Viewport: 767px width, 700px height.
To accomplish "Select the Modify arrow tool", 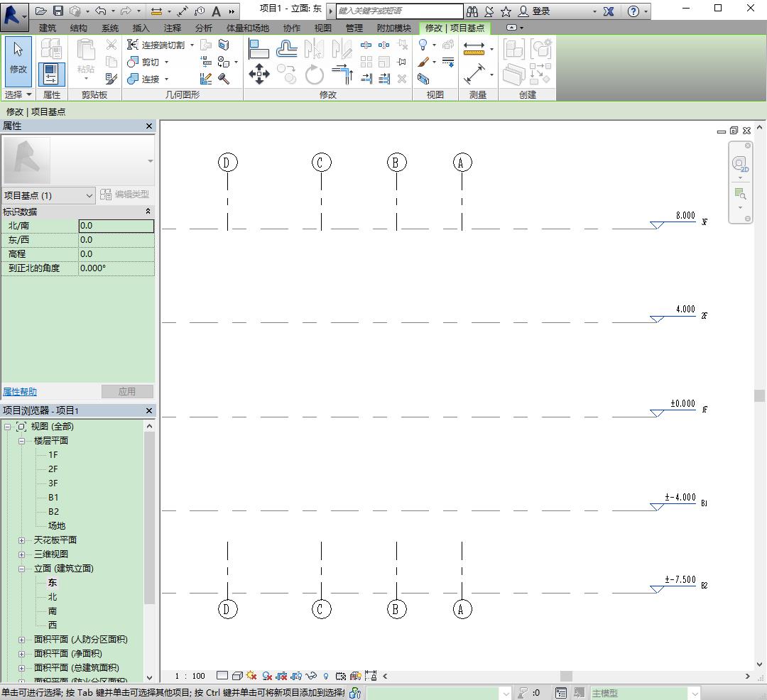I will pyautogui.click(x=18, y=60).
